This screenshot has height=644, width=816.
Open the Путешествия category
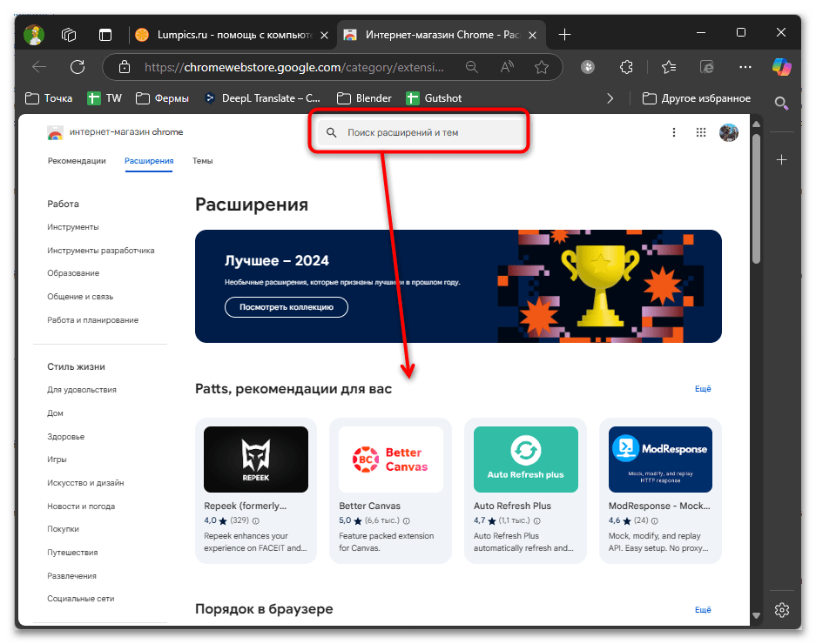[x=72, y=553]
